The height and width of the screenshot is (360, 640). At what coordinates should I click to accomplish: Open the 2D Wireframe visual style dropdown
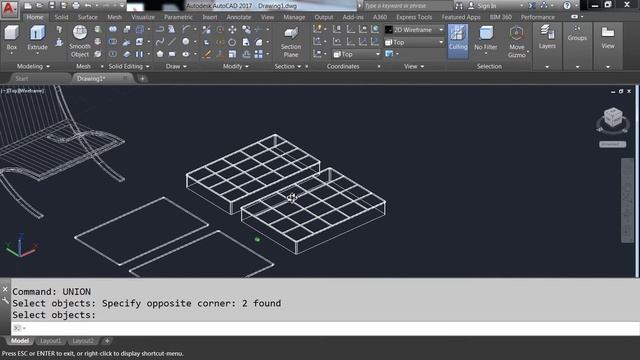click(x=414, y=30)
